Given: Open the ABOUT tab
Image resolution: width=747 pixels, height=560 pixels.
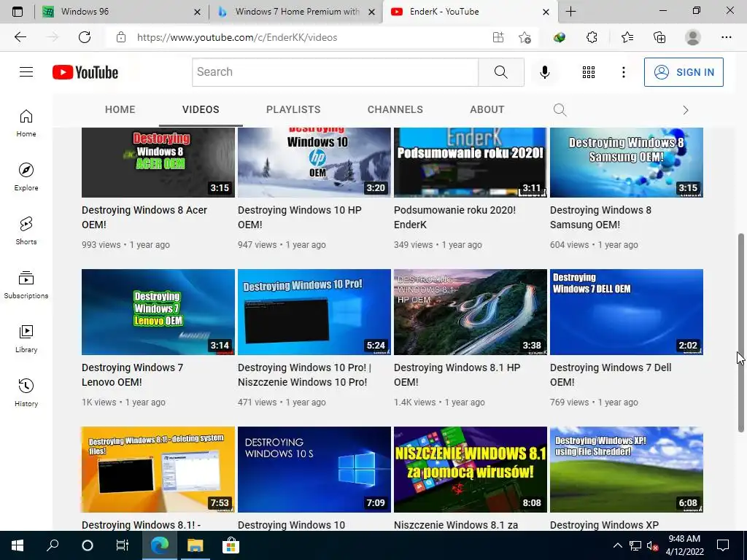Looking at the screenshot, I should click(487, 109).
